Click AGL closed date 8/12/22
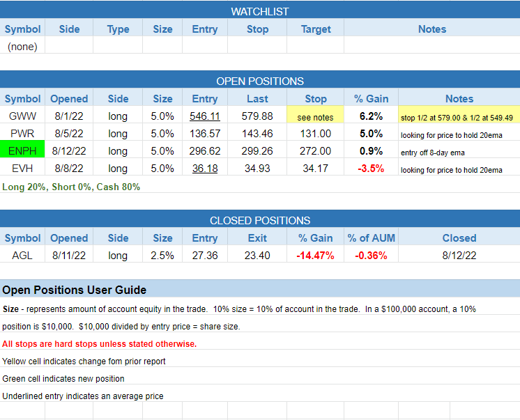The height and width of the screenshot is (420, 520). point(459,255)
